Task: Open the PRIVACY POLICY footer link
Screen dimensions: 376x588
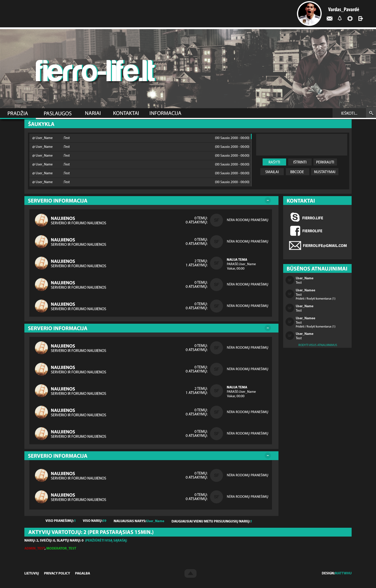Action: [57, 573]
